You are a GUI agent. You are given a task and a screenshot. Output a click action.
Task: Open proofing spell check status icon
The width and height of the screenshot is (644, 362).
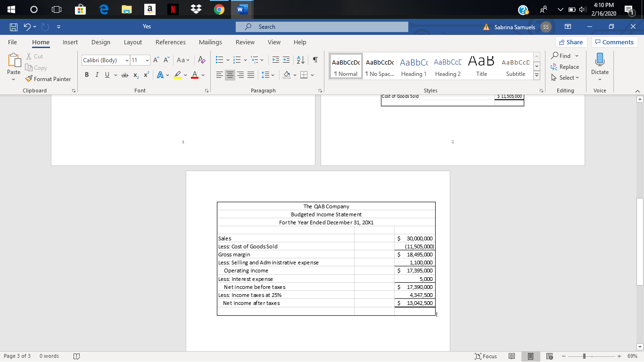(77, 356)
